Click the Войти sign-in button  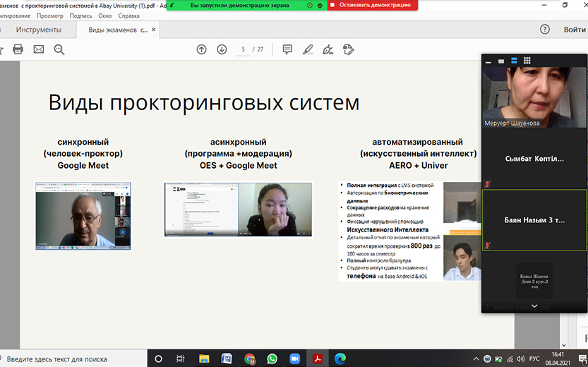(574, 30)
